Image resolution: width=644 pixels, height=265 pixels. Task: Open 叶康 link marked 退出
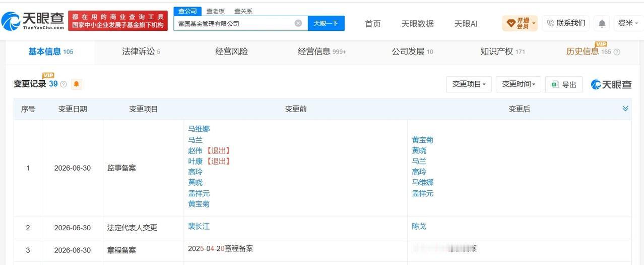(x=195, y=161)
